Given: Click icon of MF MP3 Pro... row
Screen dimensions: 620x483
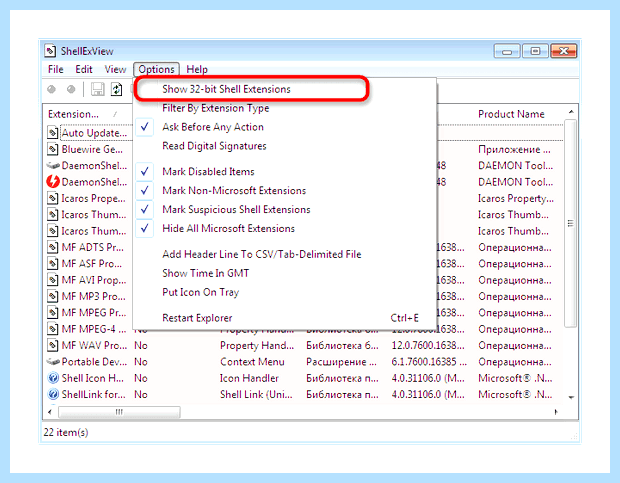Looking at the screenshot, I should tap(52, 296).
